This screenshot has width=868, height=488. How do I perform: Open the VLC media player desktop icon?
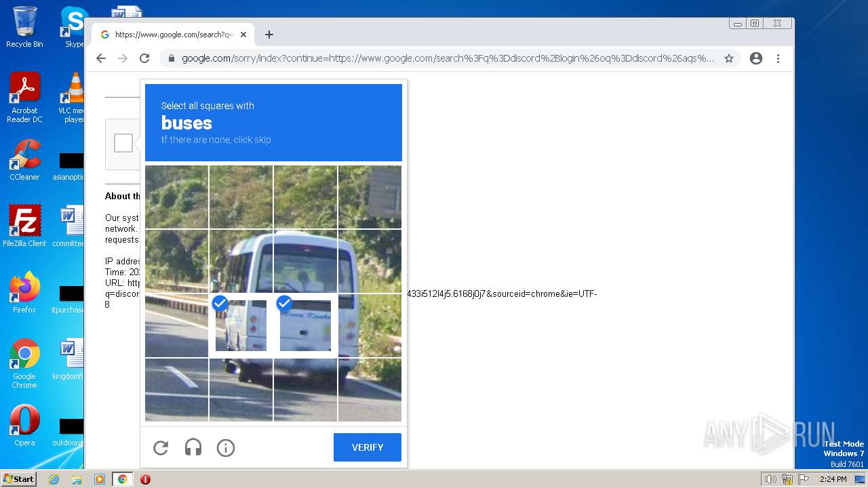[73, 98]
